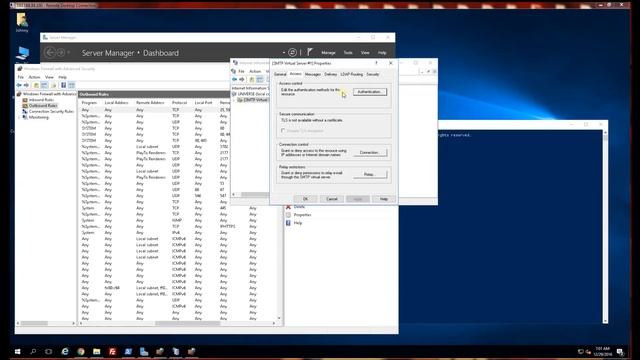Click Properties in firewall Actions pane
This screenshot has height=360, width=640.
pyautogui.click(x=302, y=215)
